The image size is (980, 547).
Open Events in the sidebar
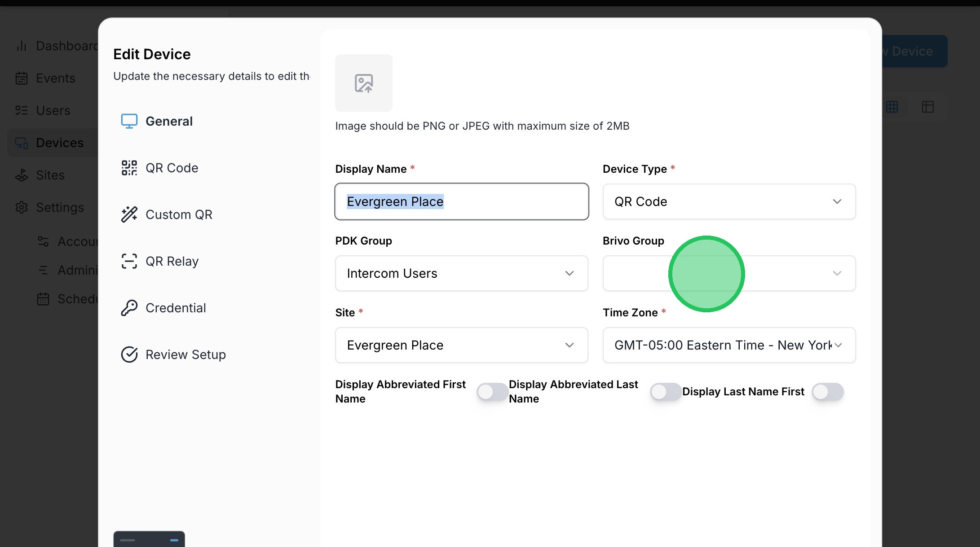(x=55, y=78)
